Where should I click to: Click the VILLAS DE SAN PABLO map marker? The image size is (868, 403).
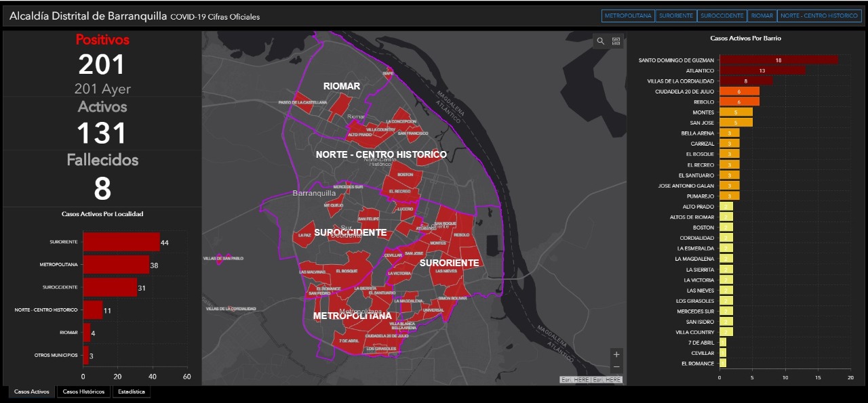click(x=221, y=260)
